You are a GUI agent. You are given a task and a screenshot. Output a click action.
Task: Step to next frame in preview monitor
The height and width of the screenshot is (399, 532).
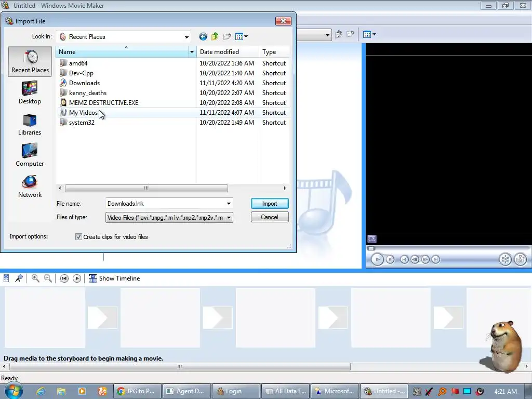click(425, 260)
